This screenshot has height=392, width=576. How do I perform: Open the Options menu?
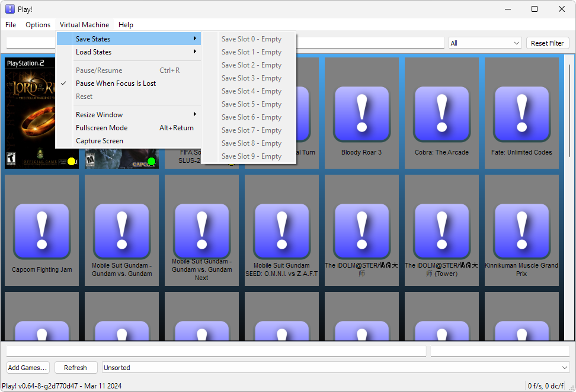click(38, 25)
